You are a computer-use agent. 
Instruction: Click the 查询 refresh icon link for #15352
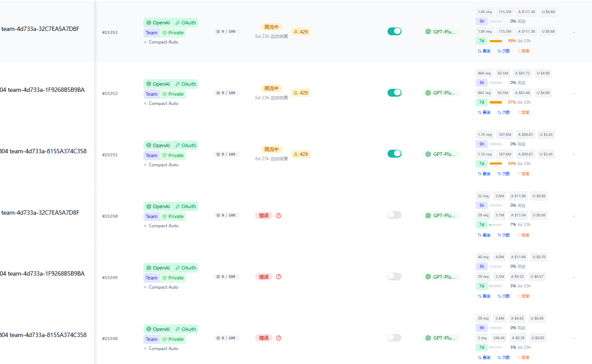[484, 112]
